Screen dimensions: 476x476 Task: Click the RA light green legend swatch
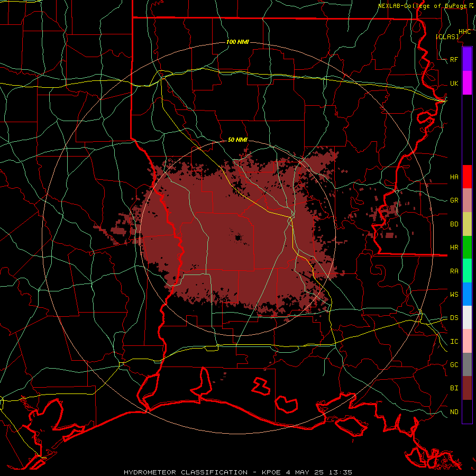click(467, 271)
